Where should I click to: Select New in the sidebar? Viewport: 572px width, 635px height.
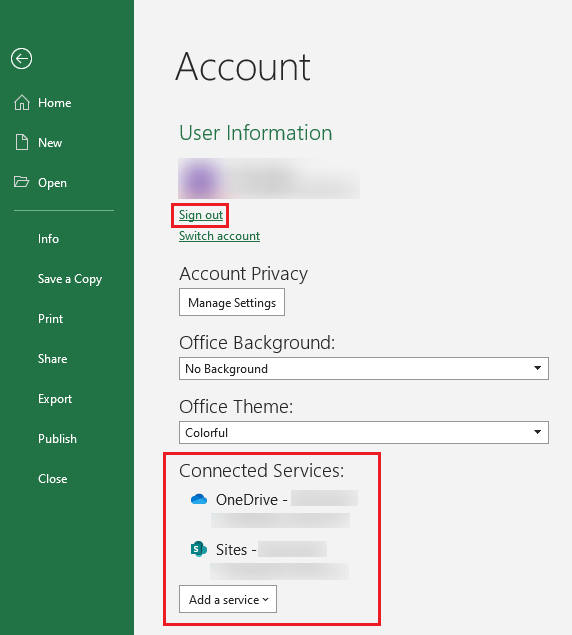(x=50, y=143)
